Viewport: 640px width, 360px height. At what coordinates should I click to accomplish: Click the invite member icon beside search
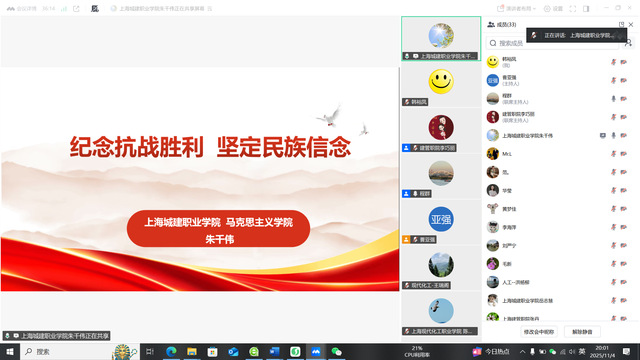coord(628,43)
